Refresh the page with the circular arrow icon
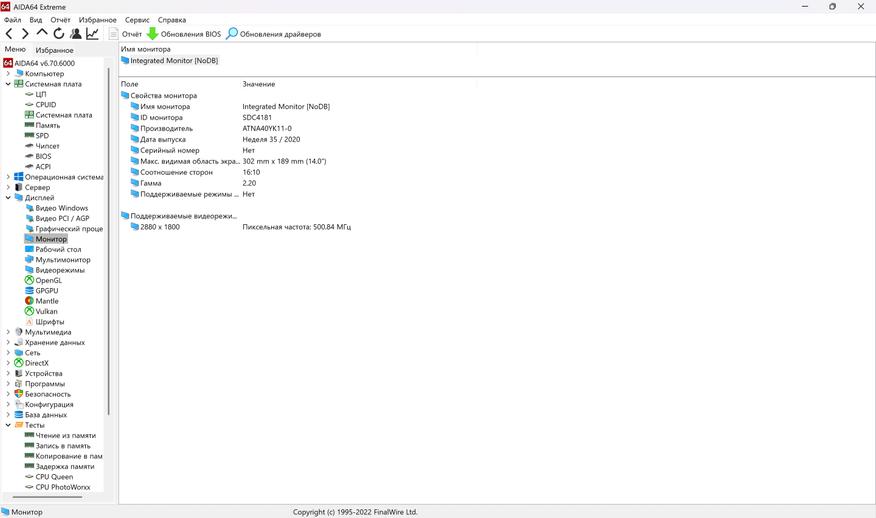The image size is (876, 518). [59, 34]
